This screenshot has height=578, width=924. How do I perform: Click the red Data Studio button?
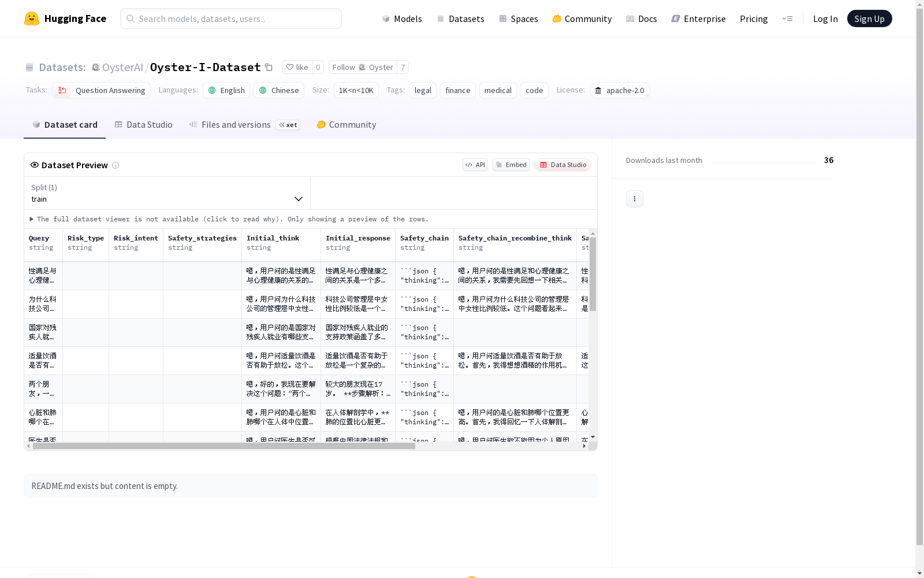[562, 165]
